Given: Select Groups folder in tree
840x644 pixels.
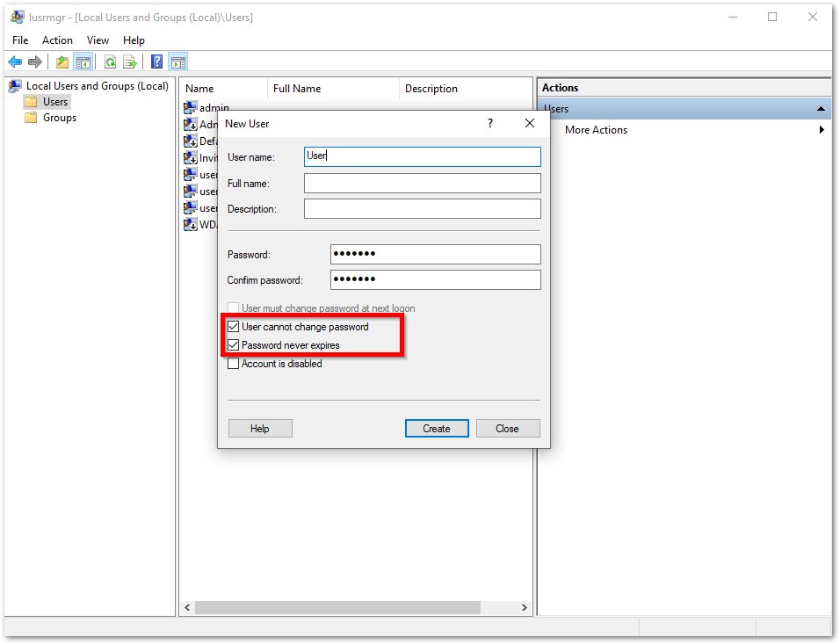Looking at the screenshot, I should [x=59, y=118].
